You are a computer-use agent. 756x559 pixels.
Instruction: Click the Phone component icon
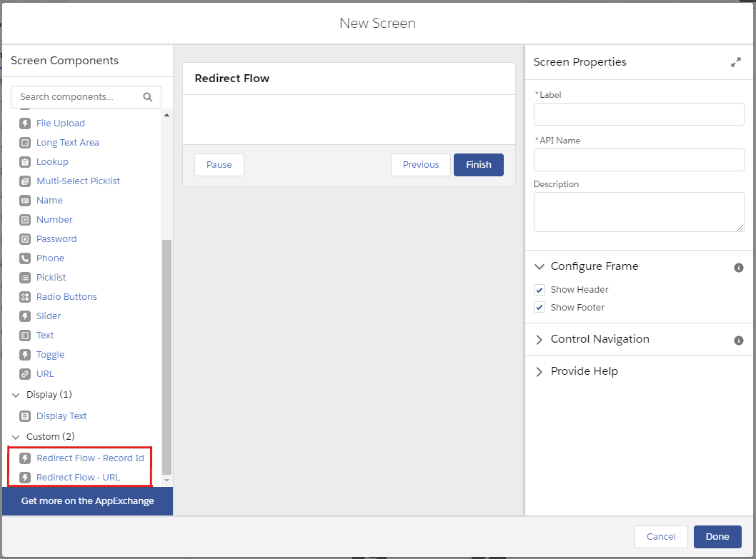24,258
